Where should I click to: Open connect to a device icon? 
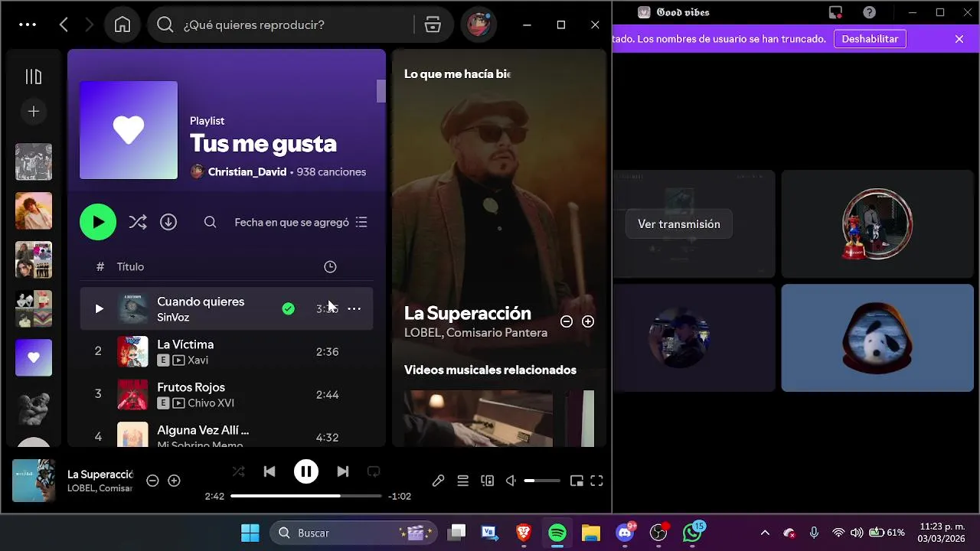487,481
